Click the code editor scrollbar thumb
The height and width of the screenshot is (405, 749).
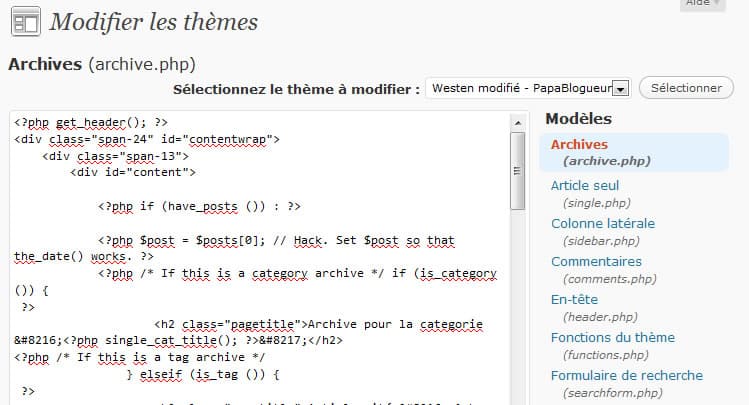pyautogui.click(x=518, y=170)
